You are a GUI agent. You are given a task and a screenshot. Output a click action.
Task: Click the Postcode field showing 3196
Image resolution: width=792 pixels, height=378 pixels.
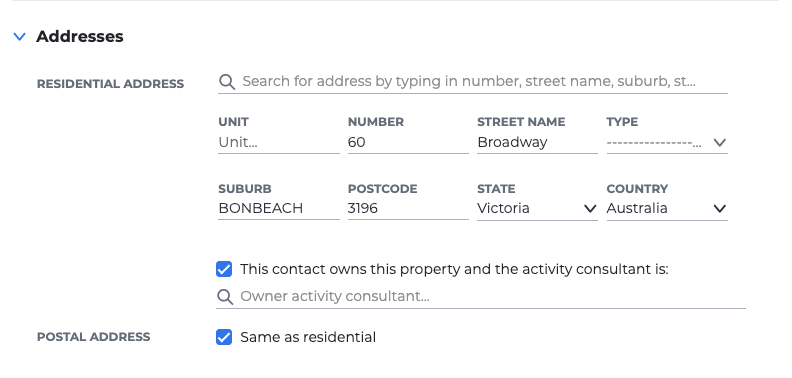408,209
